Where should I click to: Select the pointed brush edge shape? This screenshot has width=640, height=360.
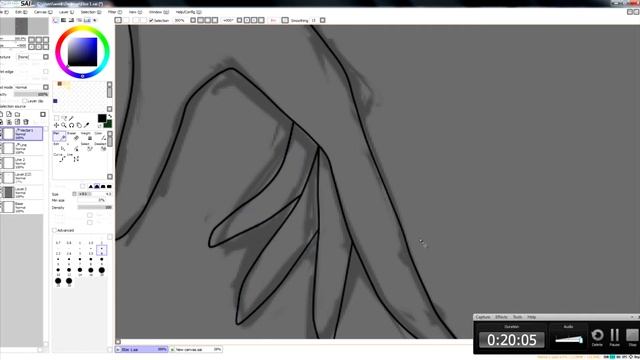pos(91,186)
